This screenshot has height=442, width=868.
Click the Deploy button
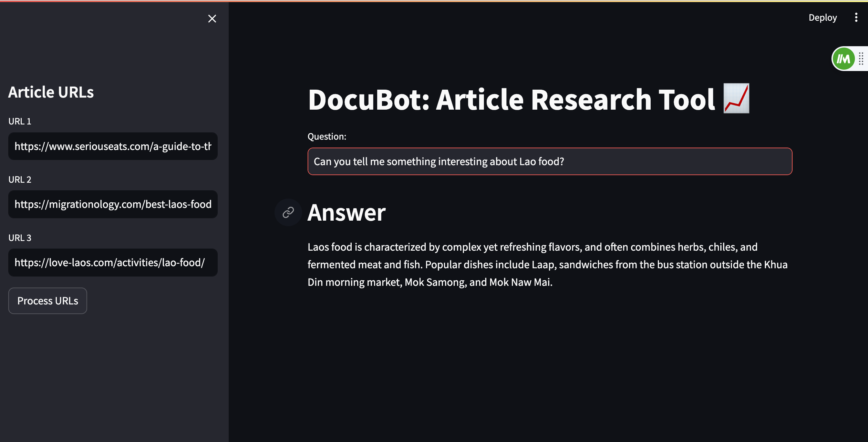(823, 18)
